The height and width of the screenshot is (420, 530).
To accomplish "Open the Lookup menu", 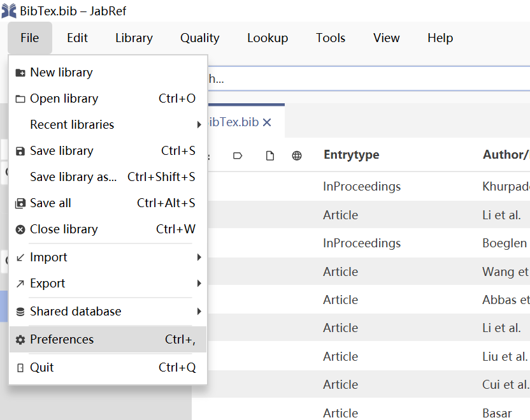I will 268,38.
